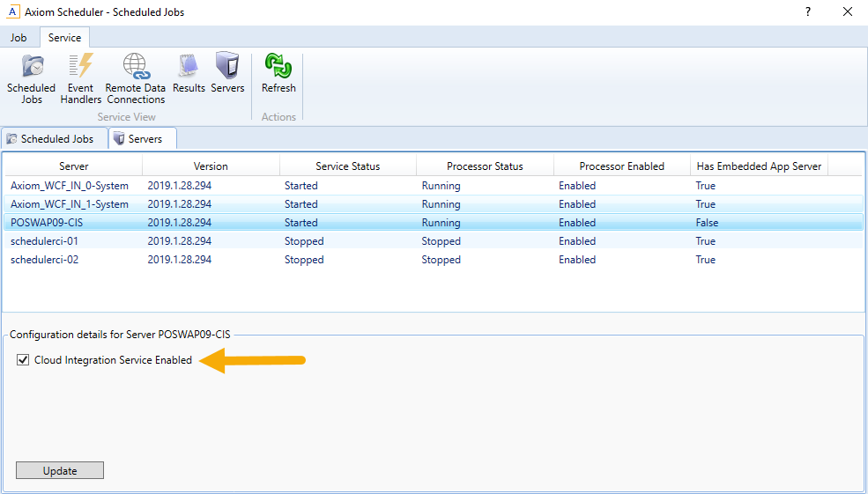Click Started status for Axiom_WCF_IN_0-System
The height and width of the screenshot is (494, 868).
coord(301,186)
